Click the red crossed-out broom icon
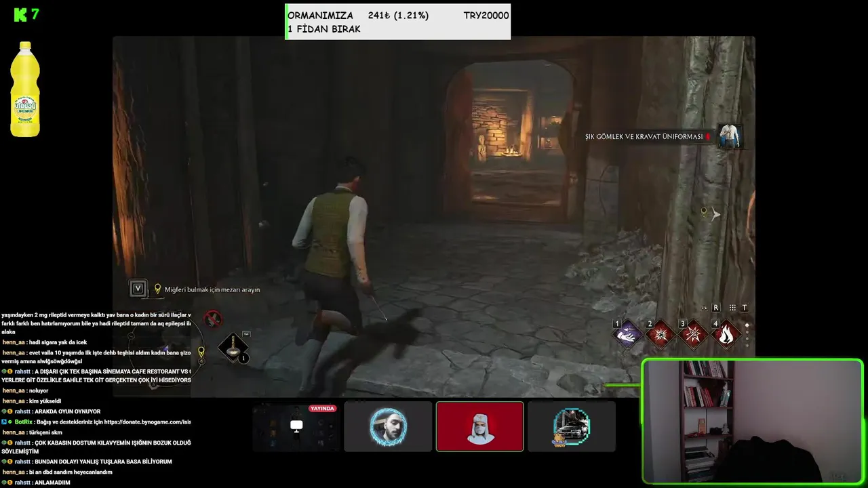Image resolution: width=868 pixels, height=488 pixels. pyautogui.click(x=214, y=318)
